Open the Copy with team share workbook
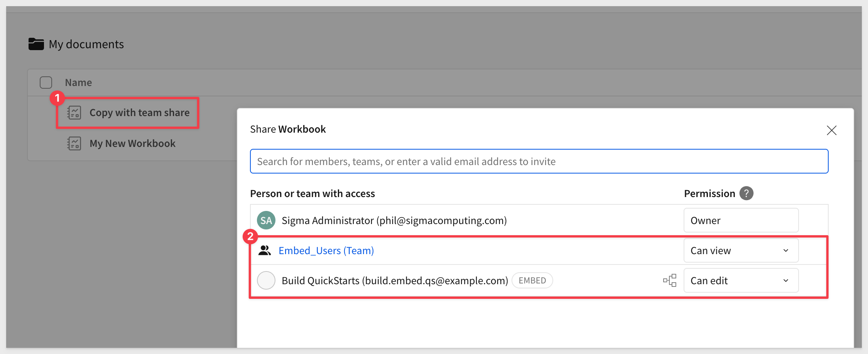Screen dimensions: 868x354 [139, 113]
